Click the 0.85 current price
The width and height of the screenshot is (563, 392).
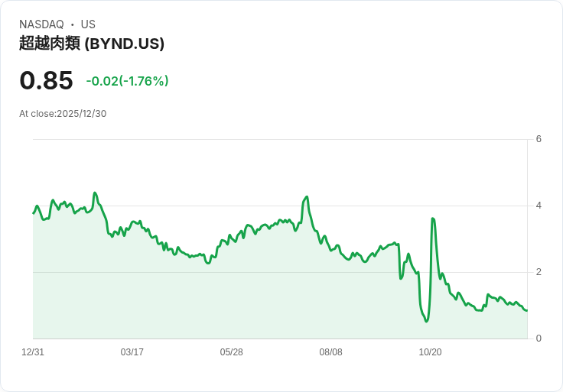click(46, 80)
